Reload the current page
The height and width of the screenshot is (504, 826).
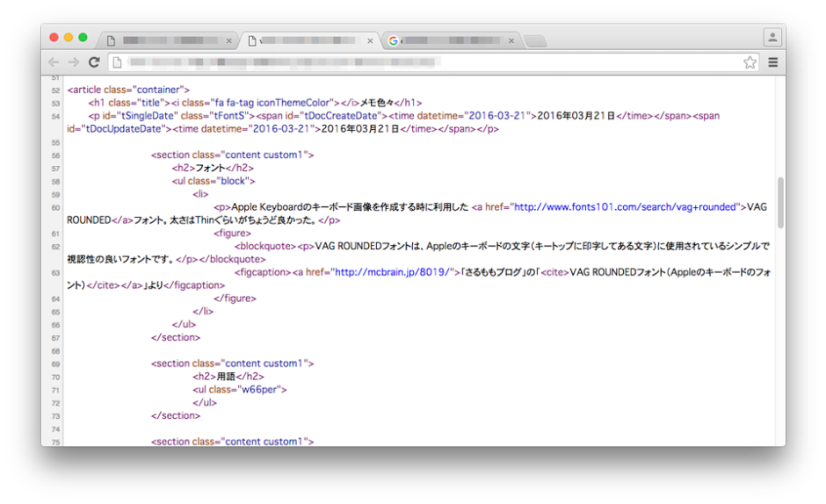pos(94,62)
